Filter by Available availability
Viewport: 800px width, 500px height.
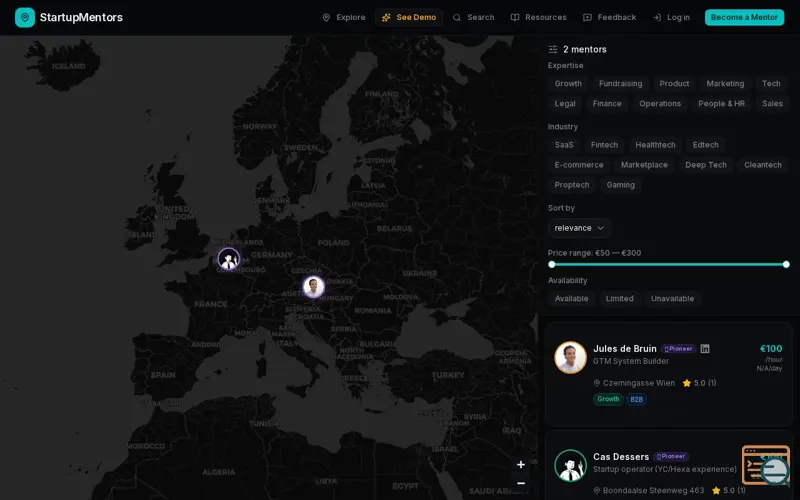click(571, 298)
